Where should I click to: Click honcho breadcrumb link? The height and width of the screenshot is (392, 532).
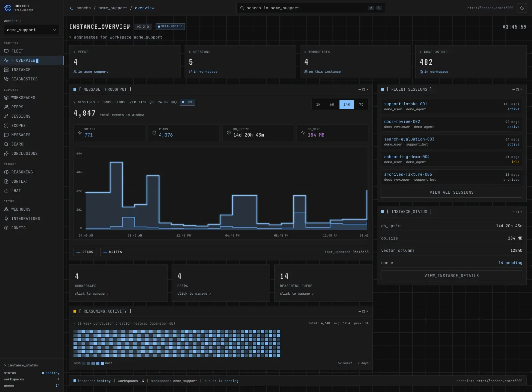click(83, 8)
